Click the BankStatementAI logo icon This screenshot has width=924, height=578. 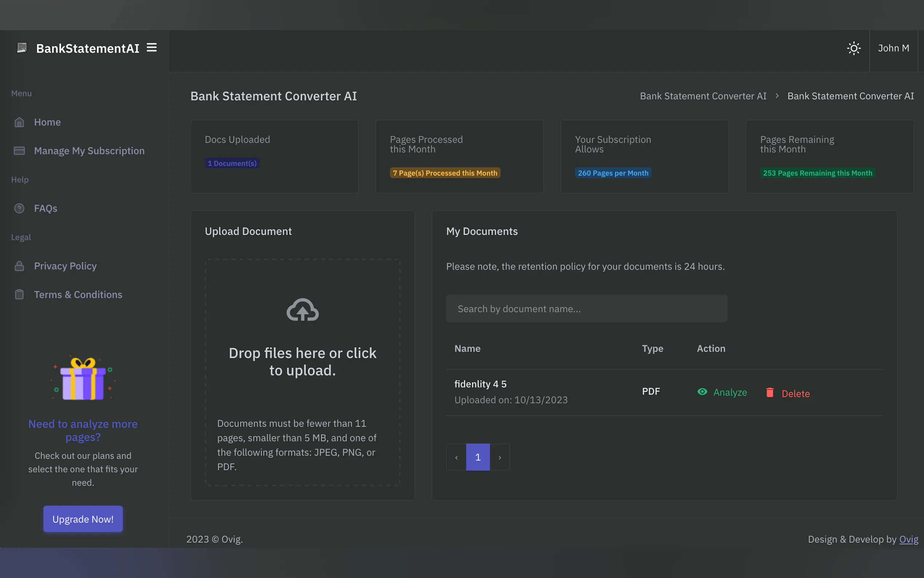(22, 48)
